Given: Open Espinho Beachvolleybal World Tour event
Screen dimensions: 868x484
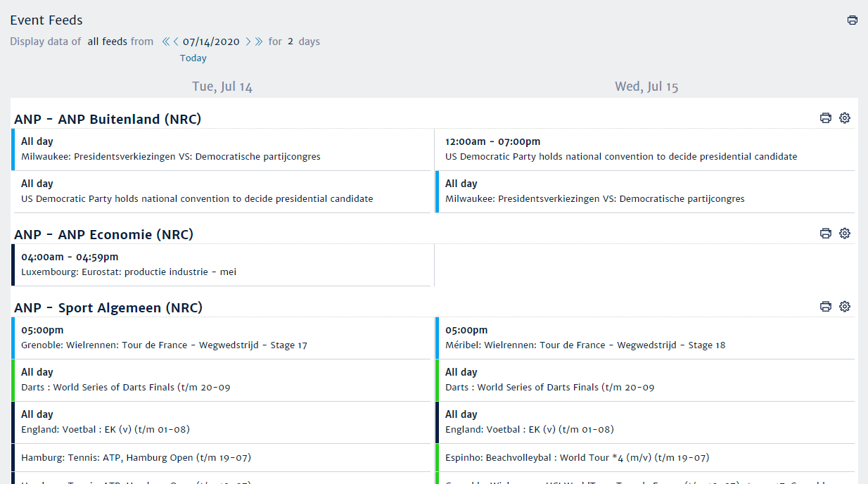Looking at the screenshot, I should tap(645, 457).
